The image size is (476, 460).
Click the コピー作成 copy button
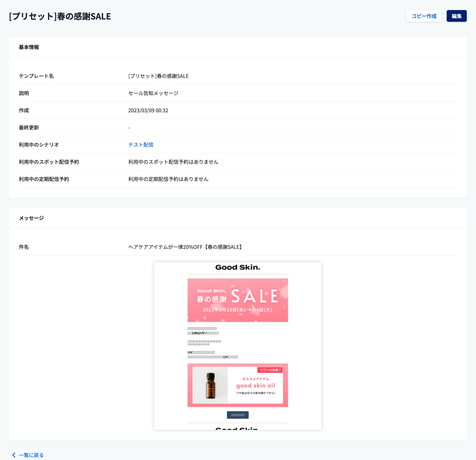(x=423, y=16)
